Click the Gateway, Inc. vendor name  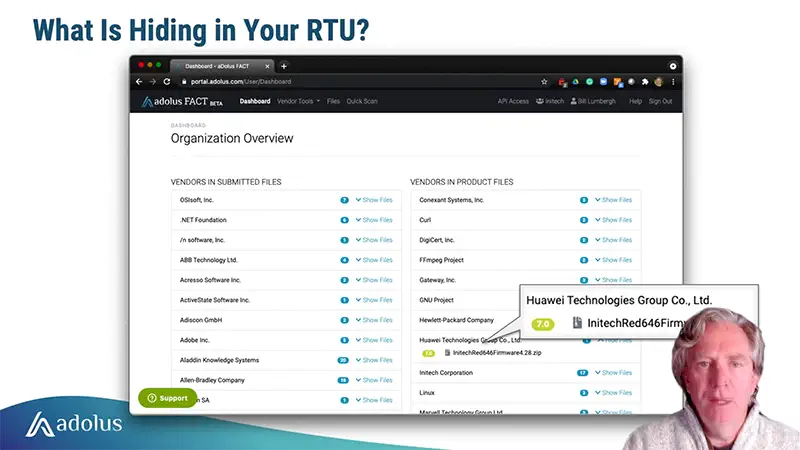[x=437, y=280]
